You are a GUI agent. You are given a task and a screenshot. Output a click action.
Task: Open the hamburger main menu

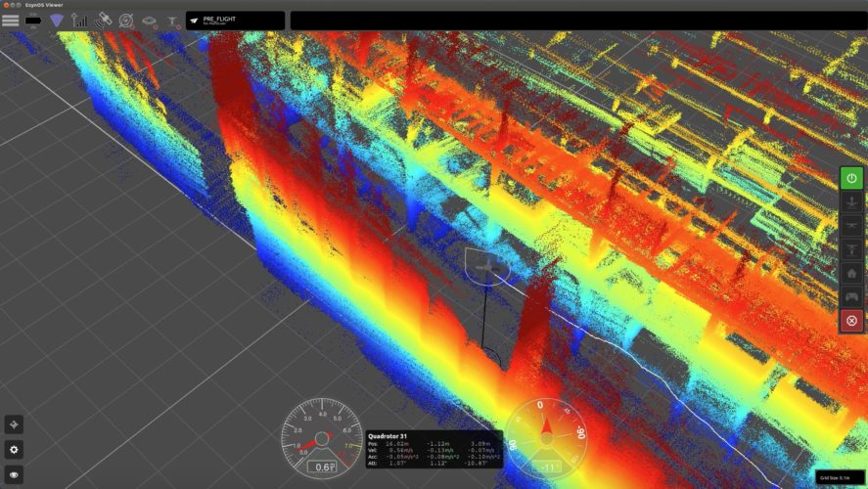click(11, 21)
